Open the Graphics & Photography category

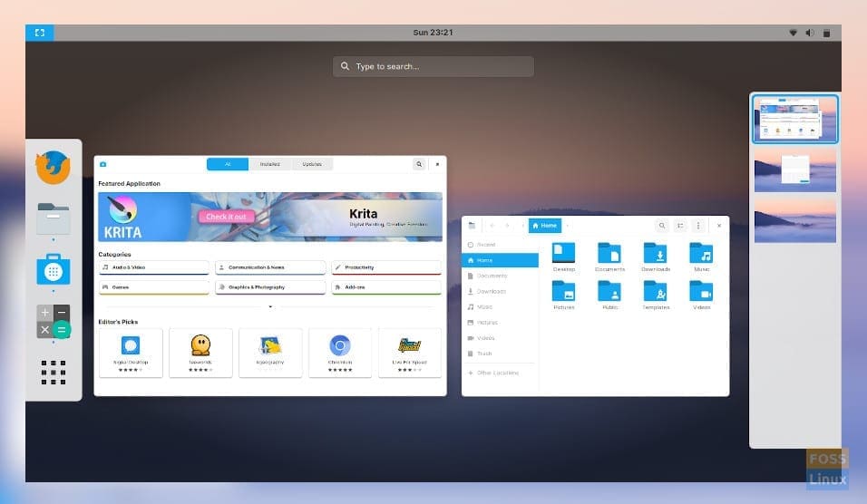pos(270,287)
